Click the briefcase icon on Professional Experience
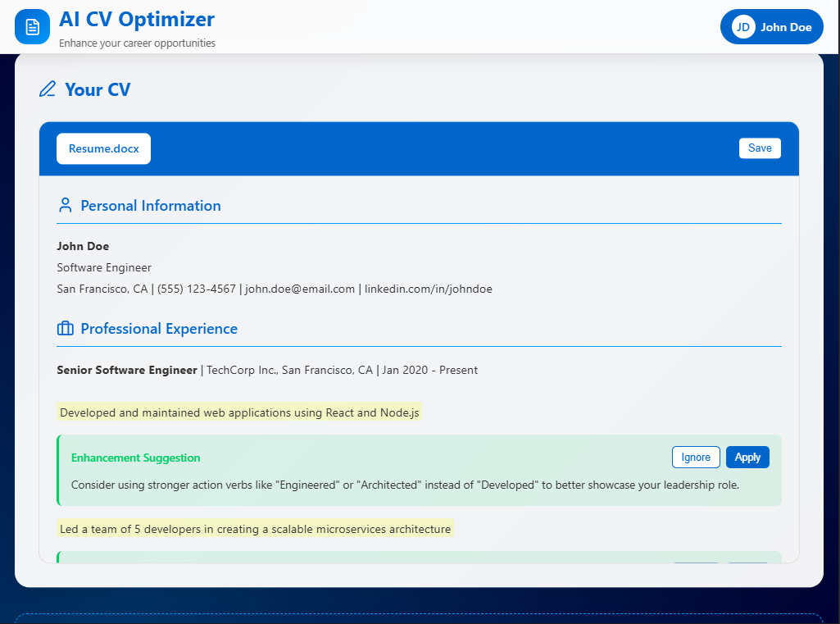 tap(65, 328)
